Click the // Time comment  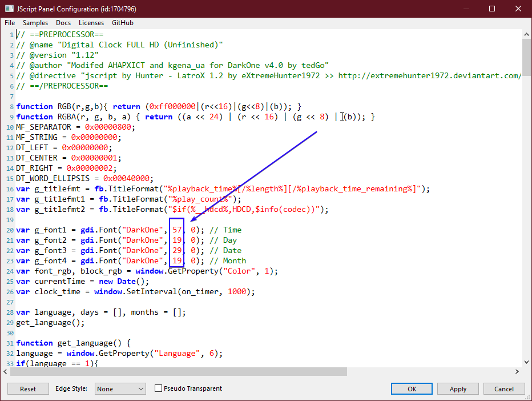click(225, 230)
